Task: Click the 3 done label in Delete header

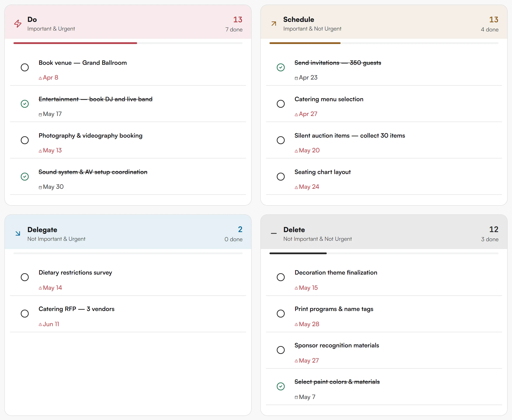Action: click(x=490, y=239)
